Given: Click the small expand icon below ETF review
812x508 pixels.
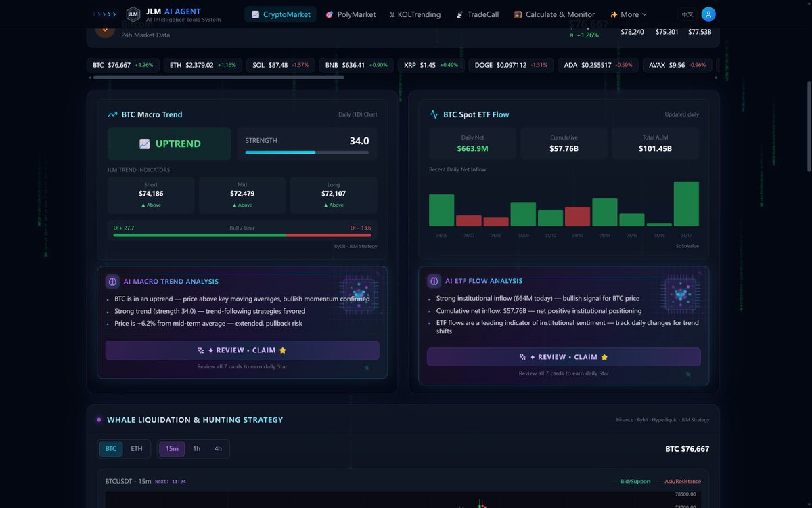Looking at the screenshot, I should (x=688, y=374).
